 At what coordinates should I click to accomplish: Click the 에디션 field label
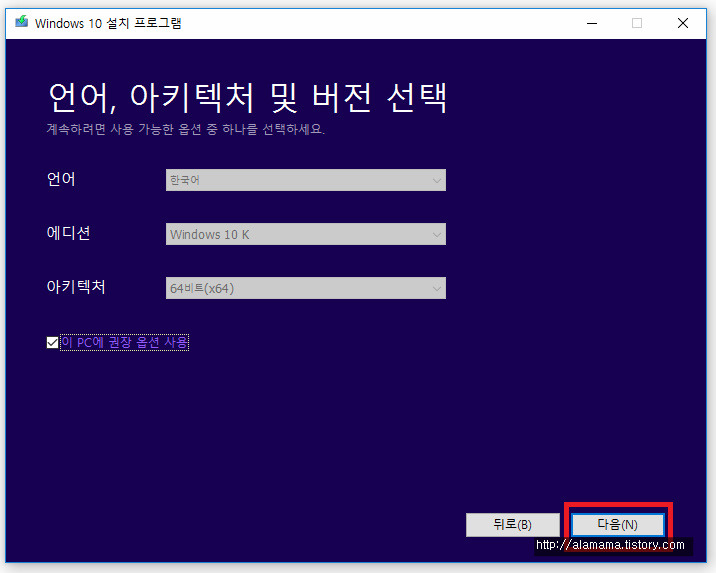(68, 233)
